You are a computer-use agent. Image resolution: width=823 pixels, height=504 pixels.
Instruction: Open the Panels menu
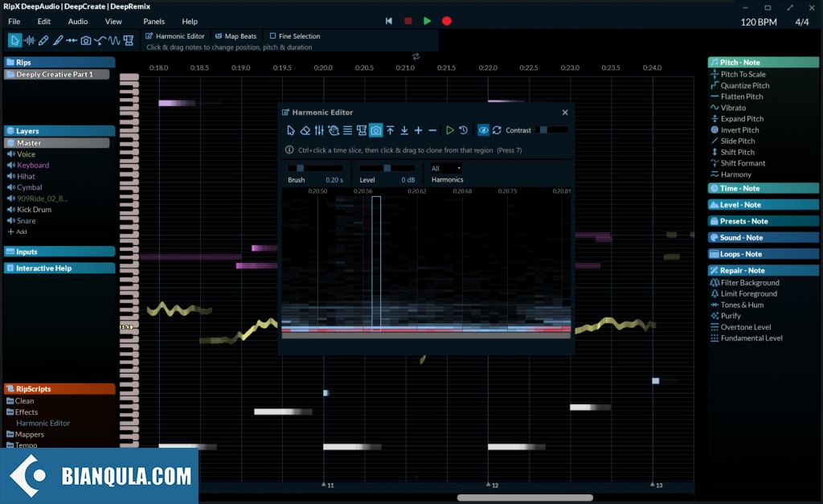[154, 22]
